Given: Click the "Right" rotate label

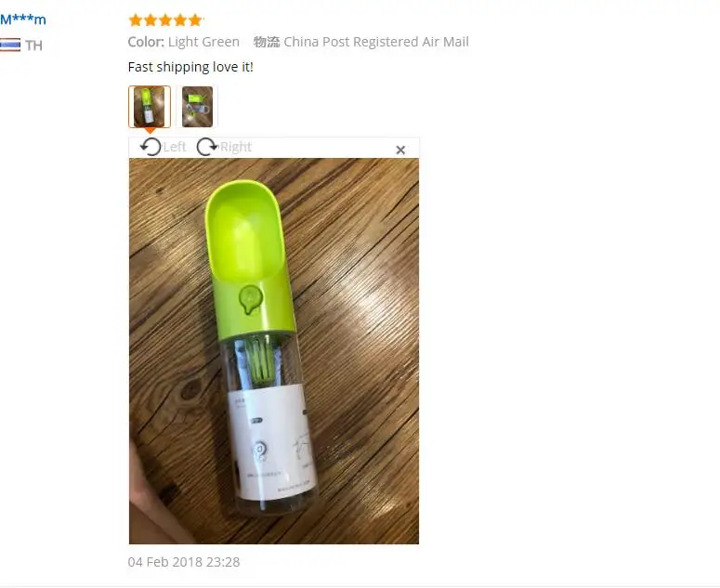Looking at the screenshot, I should pos(236,147).
